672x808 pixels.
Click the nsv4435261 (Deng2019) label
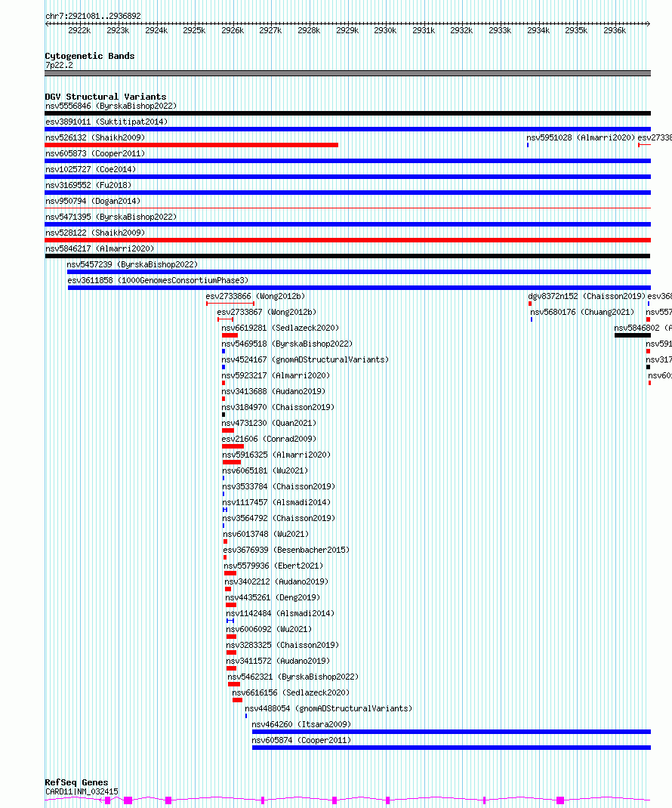pos(273,598)
